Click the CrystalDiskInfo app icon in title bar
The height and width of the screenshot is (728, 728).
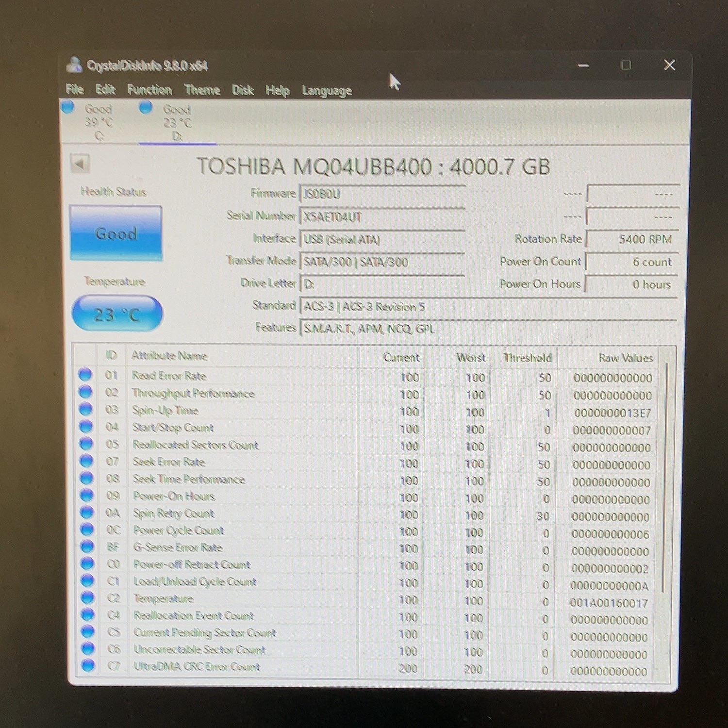coord(74,65)
